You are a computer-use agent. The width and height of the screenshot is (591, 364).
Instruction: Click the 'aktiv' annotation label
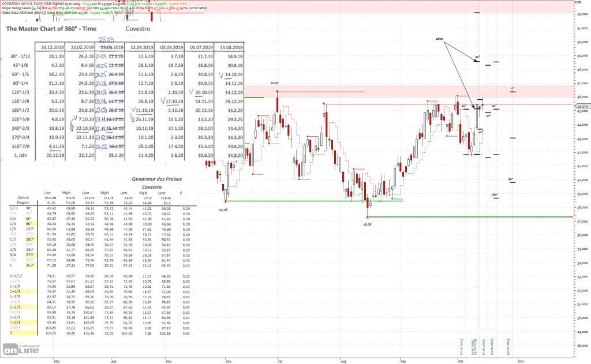(439, 39)
